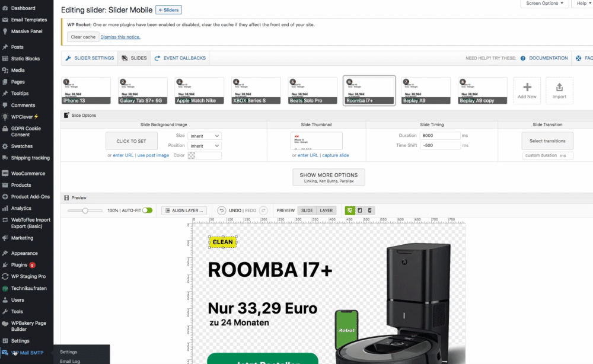Viewport: 593px width, 364px height.
Task: Select the Galaxy Tab S7+ 5G slide
Action: point(142,91)
